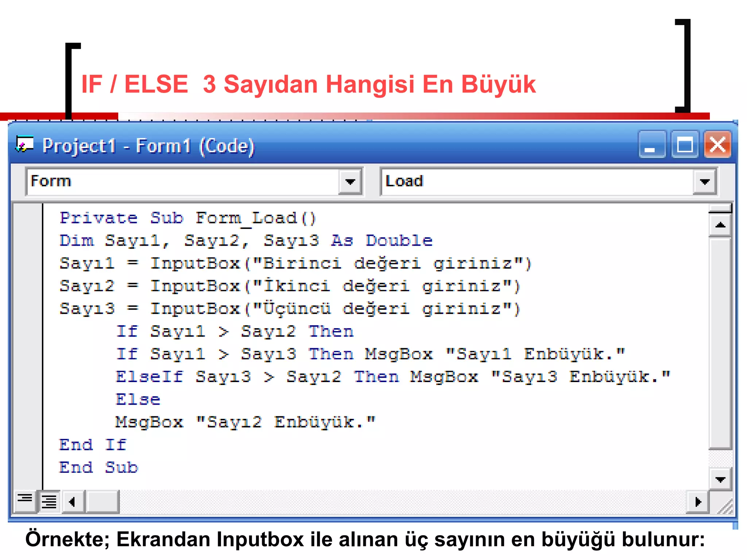Screen dimensions: 747x560
Task: Click the "İkinci değeri giriniz" InputBox line
Action: coord(290,286)
